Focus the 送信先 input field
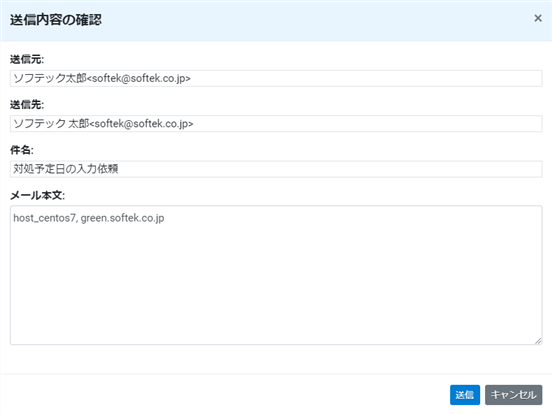 [276, 124]
